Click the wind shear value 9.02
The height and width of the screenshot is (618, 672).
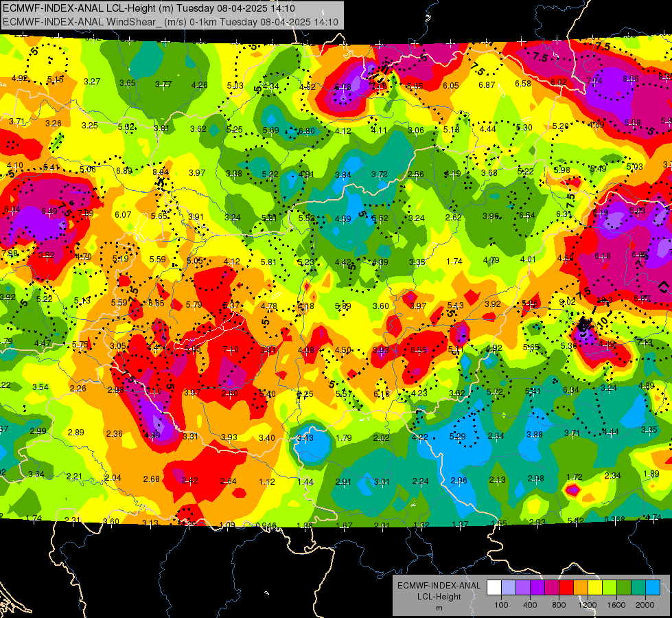tap(568, 302)
